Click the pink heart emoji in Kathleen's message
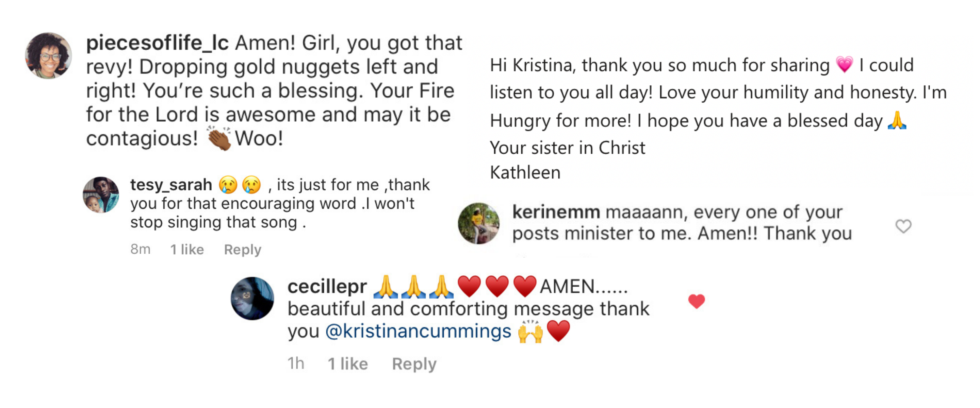The image size is (980, 408). 844,65
